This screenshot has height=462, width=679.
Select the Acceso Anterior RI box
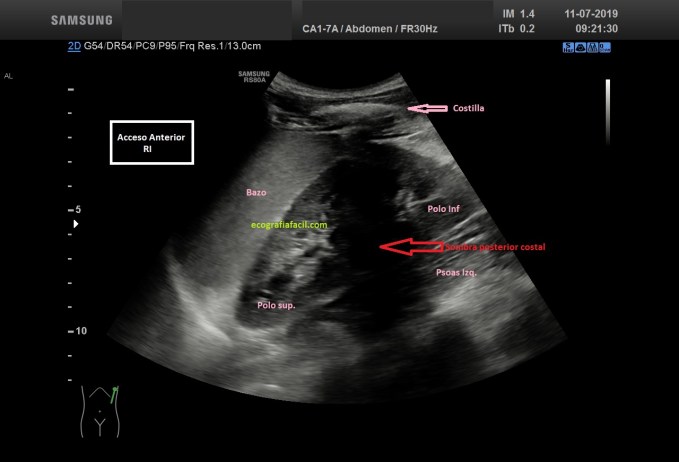coord(152,142)
